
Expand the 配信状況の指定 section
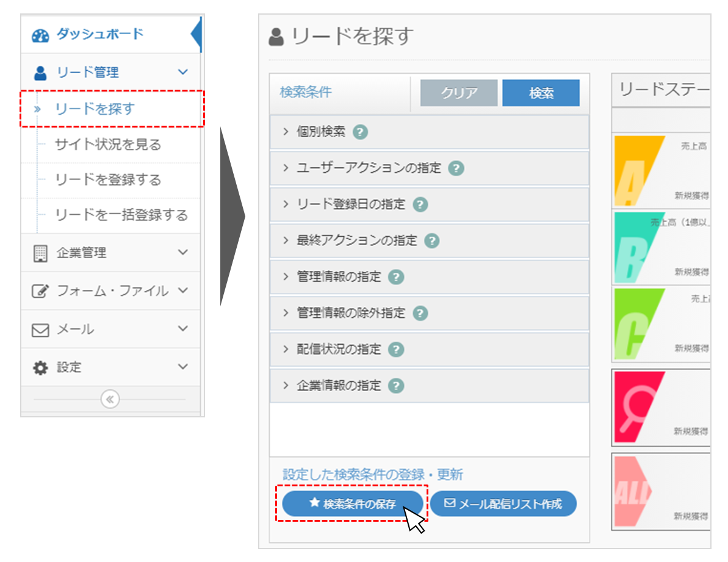429,350
